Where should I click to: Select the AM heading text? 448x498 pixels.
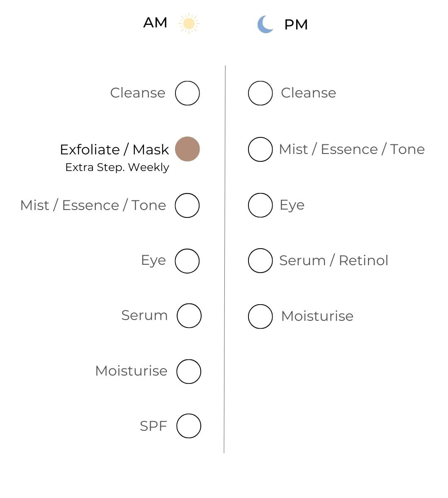[155, 22]
